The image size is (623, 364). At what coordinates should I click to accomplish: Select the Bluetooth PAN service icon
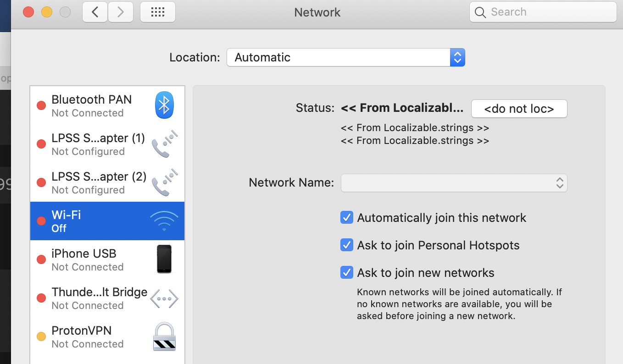click(x=164, y=105)
